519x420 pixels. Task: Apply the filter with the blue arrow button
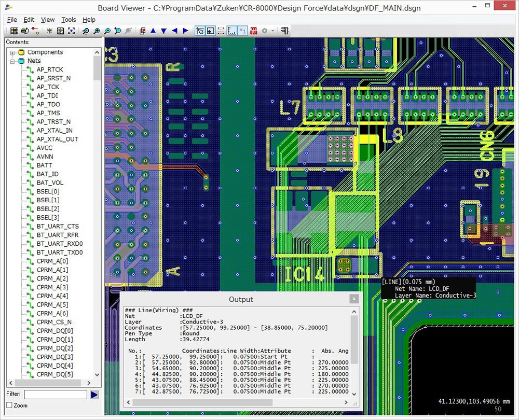pyautogui.click(x=94, y=395)
